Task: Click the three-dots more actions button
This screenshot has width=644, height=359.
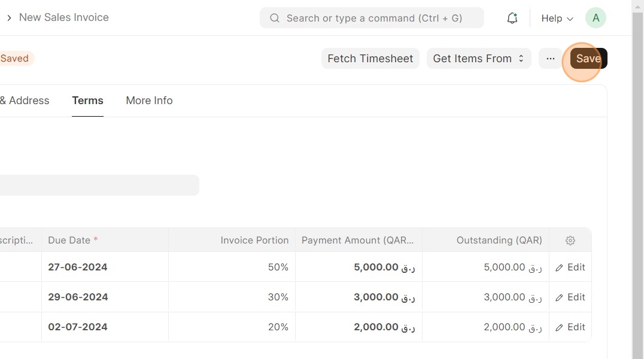Action: 551,59
